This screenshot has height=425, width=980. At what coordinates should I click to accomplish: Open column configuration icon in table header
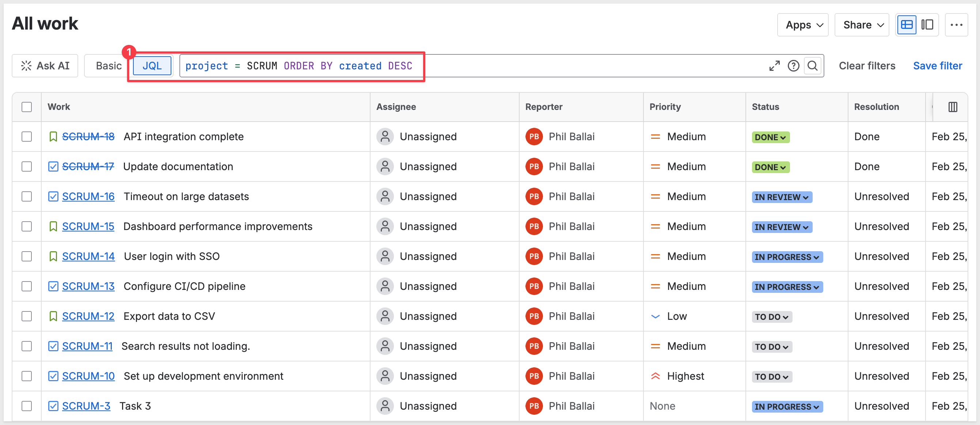coord(953,107)
